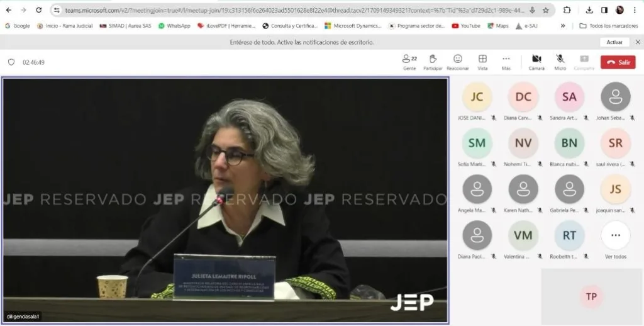Open the iLovePDF bookmark

pos(226,25)
